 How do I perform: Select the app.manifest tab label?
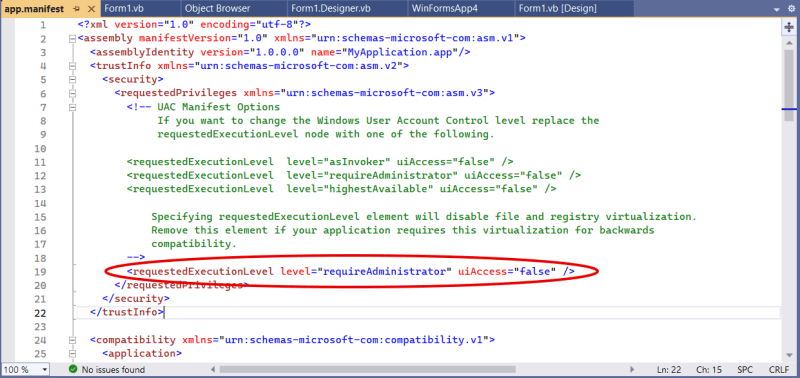[x=34, y=9]
